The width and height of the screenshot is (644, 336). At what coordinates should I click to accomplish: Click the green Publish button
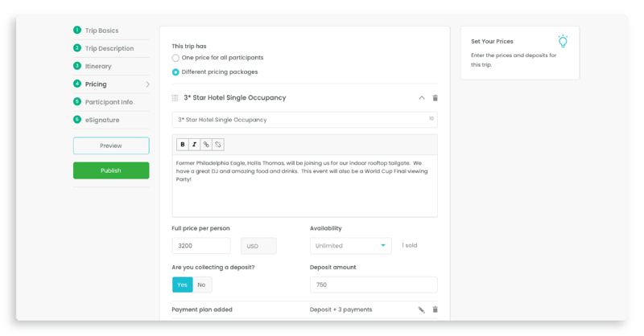pos(111,170)
